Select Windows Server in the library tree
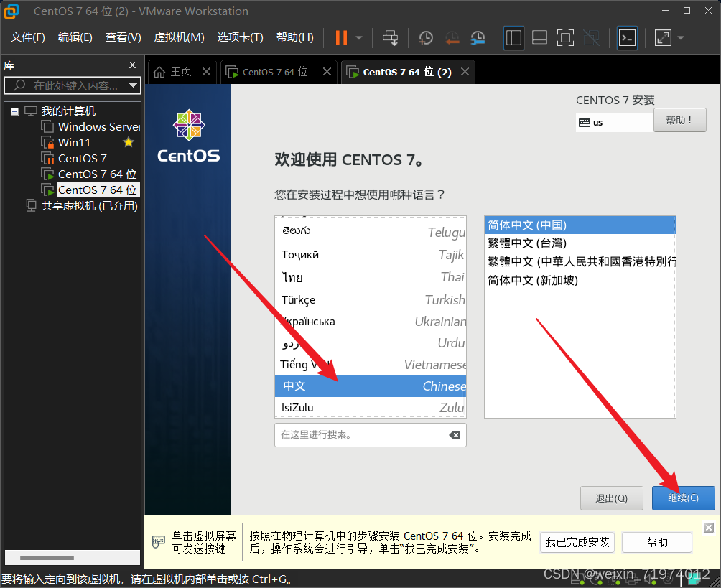Screen dimensions: 721x588 [90, 126]
